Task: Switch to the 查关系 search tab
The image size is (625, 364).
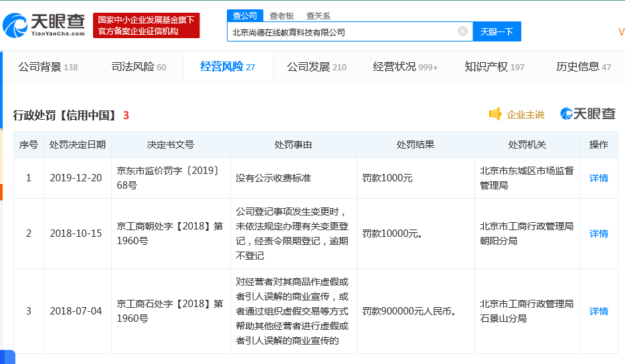Action: click(318, 16)
